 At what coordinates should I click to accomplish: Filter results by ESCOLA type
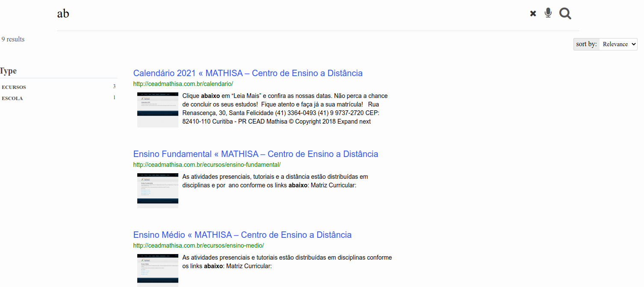(x=12, y=98)
